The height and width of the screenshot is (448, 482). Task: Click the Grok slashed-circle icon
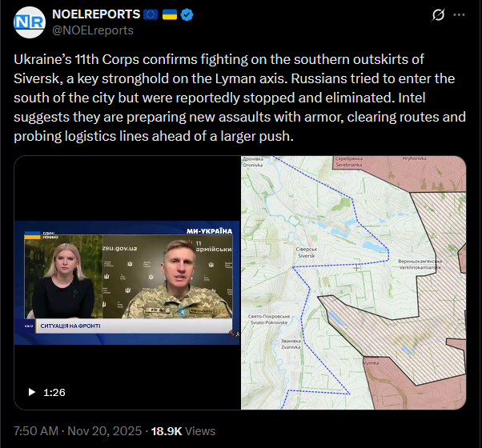click(x=438, y=14)
